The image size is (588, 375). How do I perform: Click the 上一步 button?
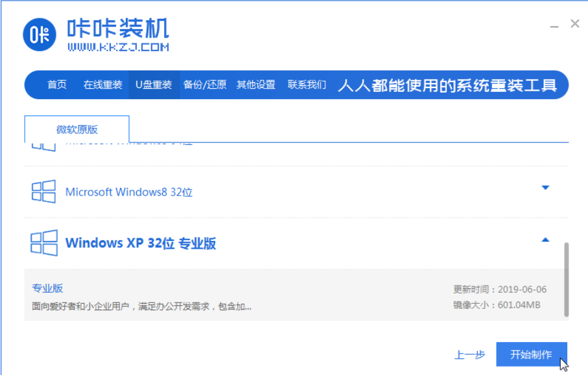(x=469, y=354)
